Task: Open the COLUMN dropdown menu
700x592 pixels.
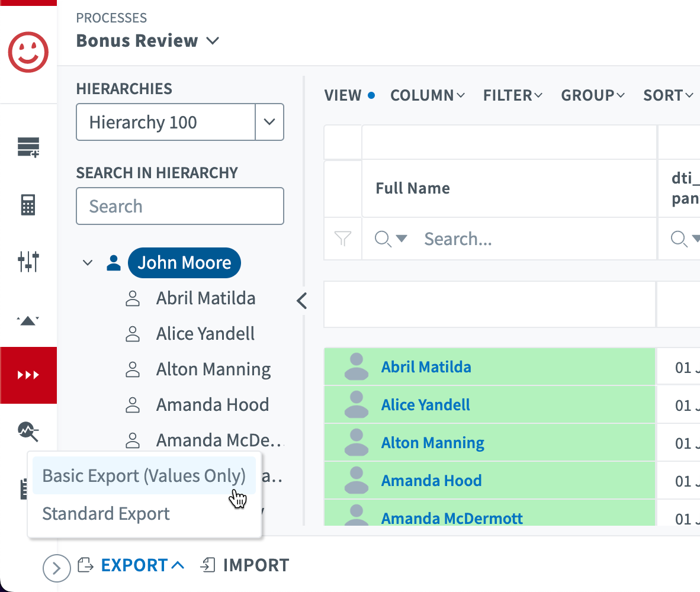Action: click(428, 95)
